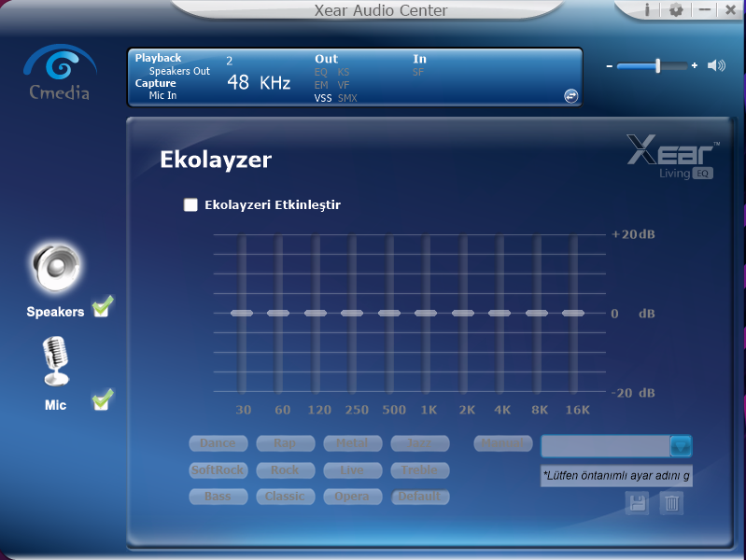The image size is (746, 560).
Task: Enable the Ekolayzeri Etkinleştir checkbox
Action: tap(190, 205)
